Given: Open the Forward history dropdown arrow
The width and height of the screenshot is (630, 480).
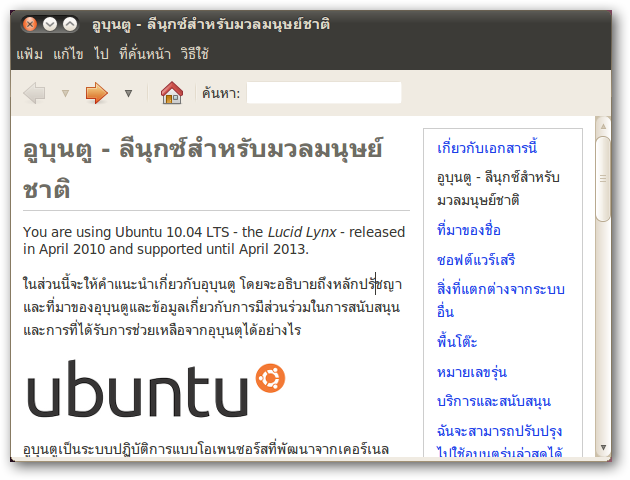Looking at the screenshot, I should (129, 94).
